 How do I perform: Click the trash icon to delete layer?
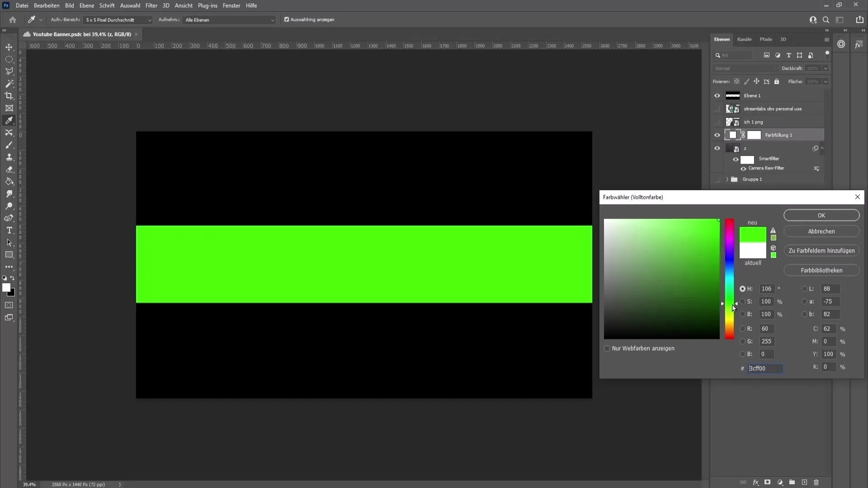(816, 482)
